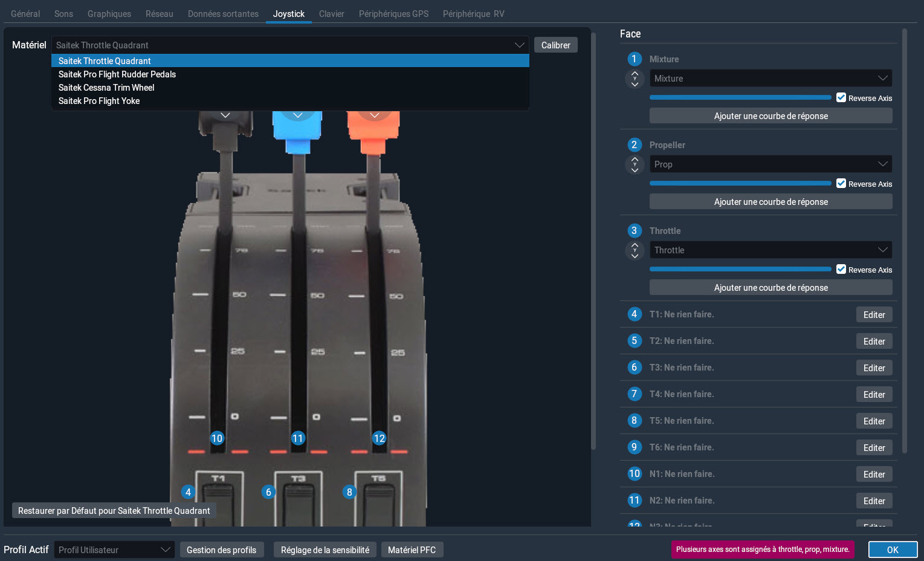Viewport: 924px width, 561px height.
Task: Open the Profil Actif dropdown
Action: (x=114, y=550)
